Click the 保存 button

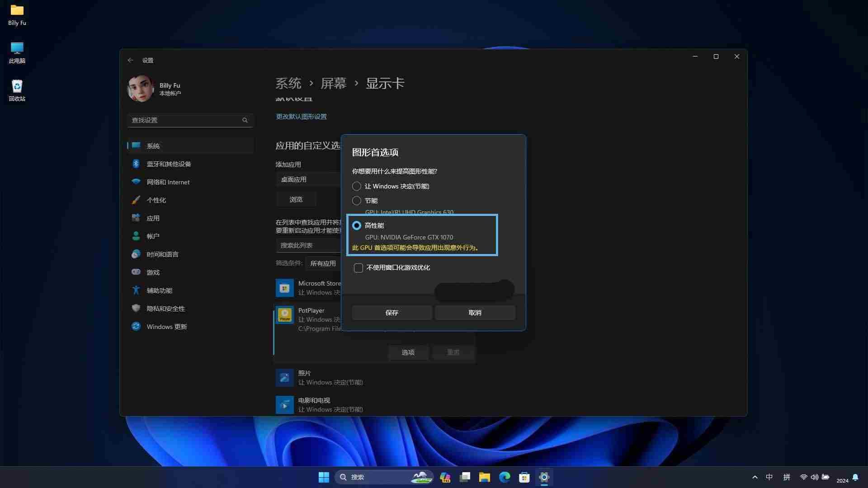392,313
